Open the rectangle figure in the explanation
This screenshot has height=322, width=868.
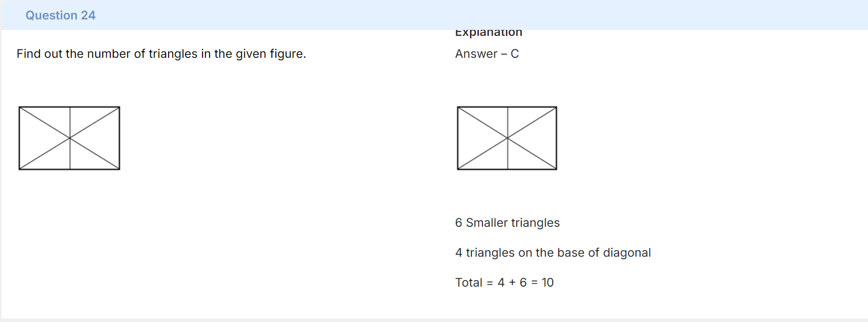pyautogui.click(x=507, y=138)
